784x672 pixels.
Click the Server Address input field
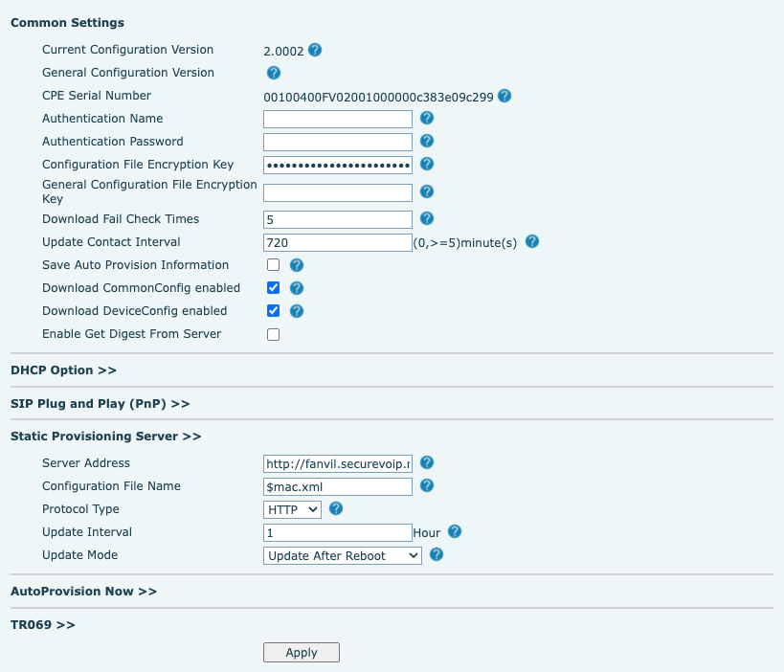pos(338,464)
